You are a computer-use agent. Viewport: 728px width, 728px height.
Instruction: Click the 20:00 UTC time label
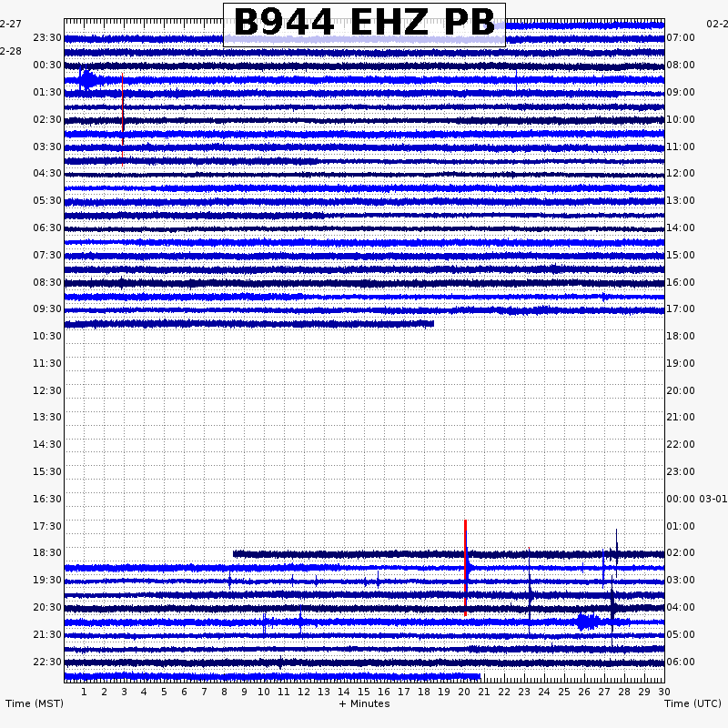[x=681, y=391]
